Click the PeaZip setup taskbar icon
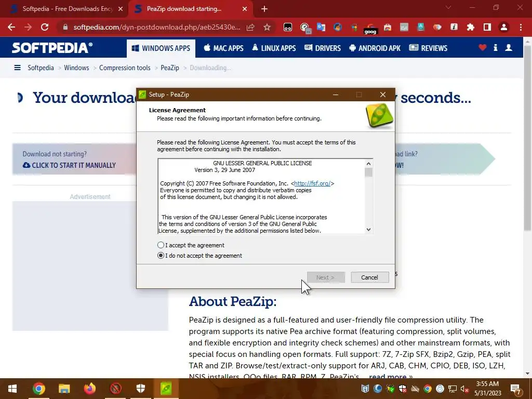The width and height of the screenshot is (532, 399). click(166, 389)
